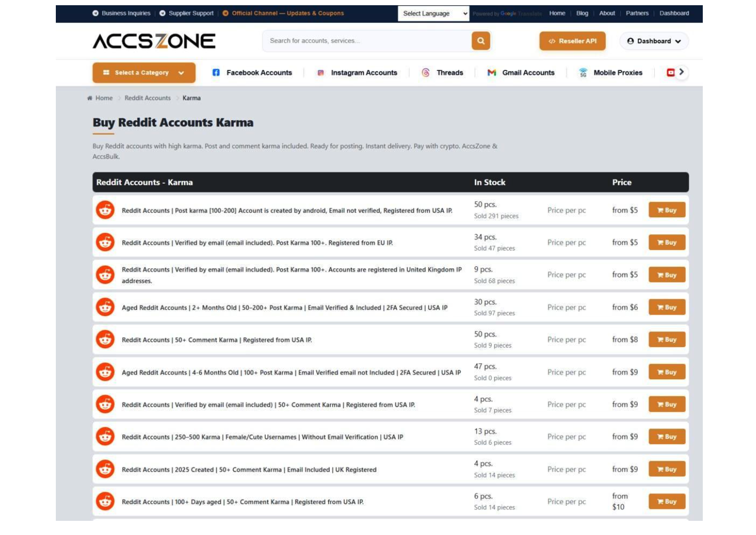Click the Instagram icon in category bar

tap(321, 73)
